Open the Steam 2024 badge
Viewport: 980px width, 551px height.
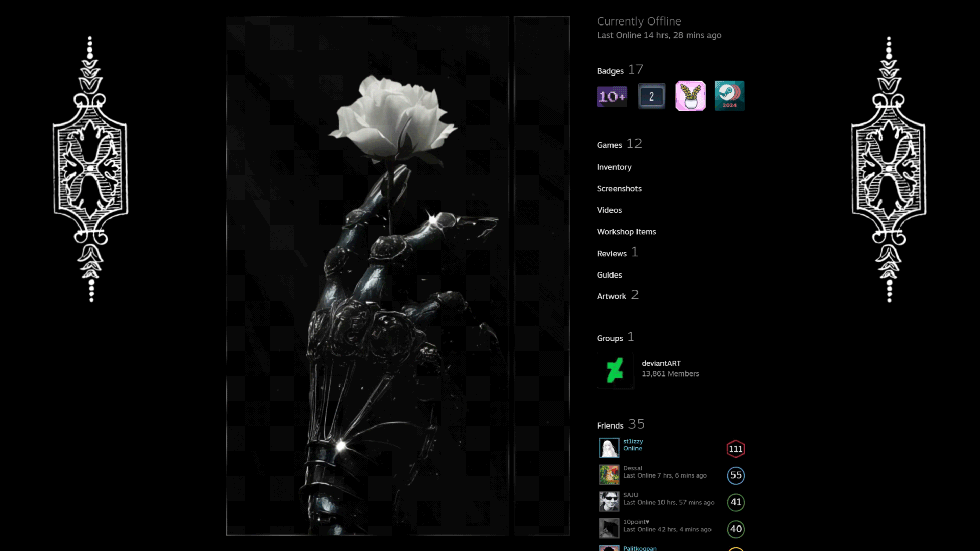tap(729, 96)
